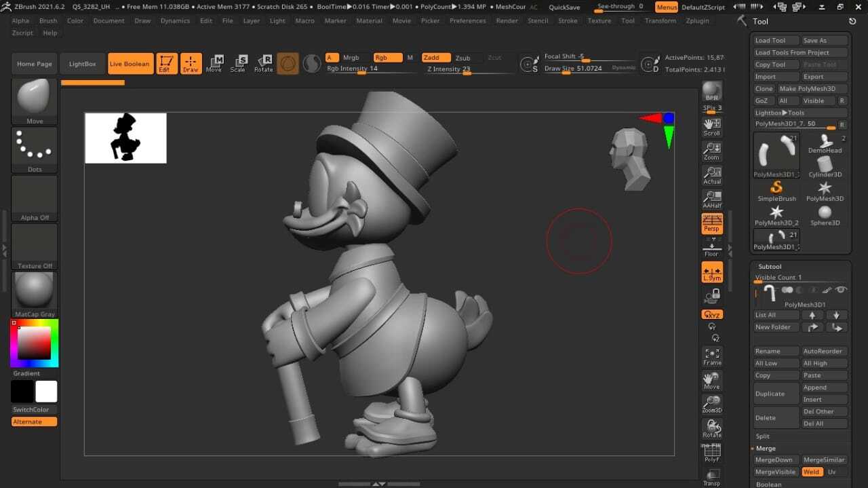Toggle PolyMesh3D1 subtool visibility eye
The height and width of the screenshot is (488, 868).
(842, 290)
